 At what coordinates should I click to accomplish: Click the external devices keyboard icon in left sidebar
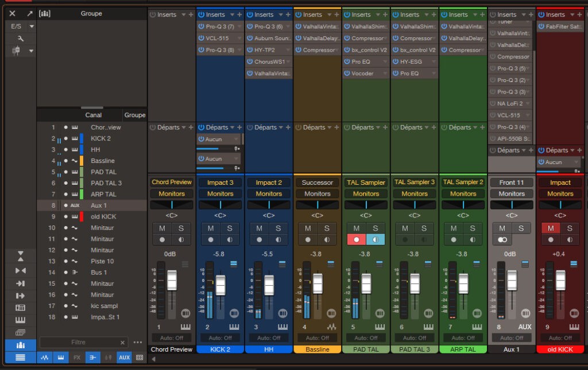click(x=20, y=320)
